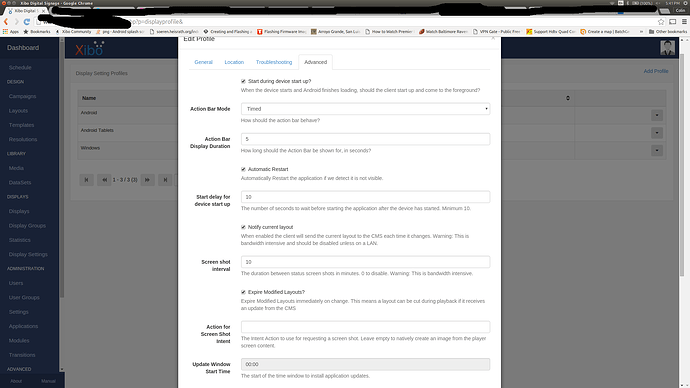
Task: Open the user avatar in top right
Action: 667,48
